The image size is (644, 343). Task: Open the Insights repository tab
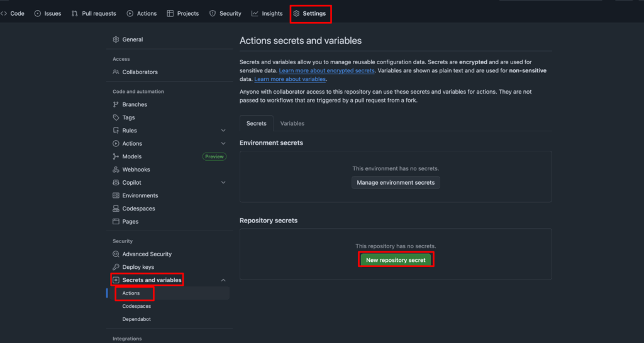(267, 13)
